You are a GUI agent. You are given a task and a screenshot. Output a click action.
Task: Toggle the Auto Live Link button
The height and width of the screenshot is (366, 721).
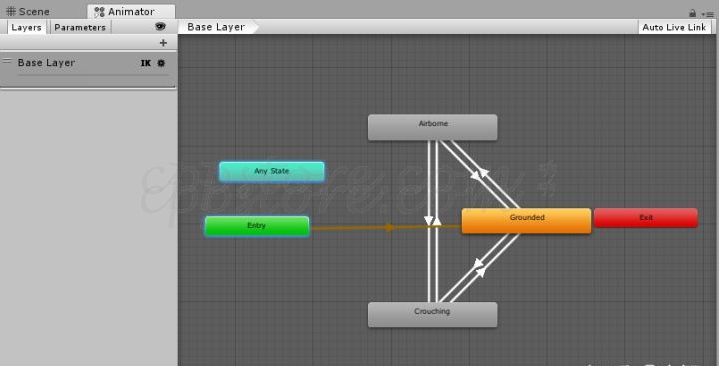pos(674,27)
